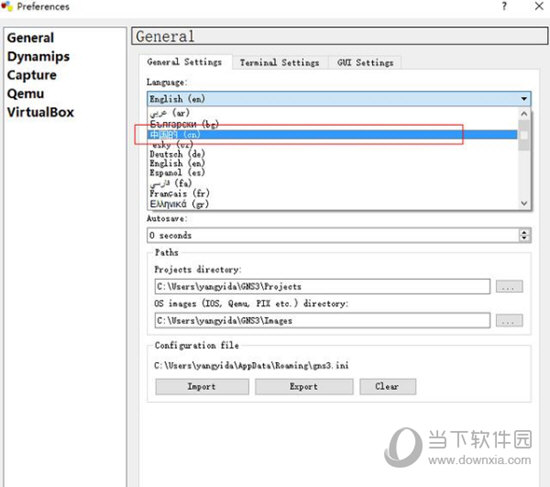Choose the highlighted Chinese (cn) language option
The width and height of the screenshot is (550, 487).
tap(332, 134)
